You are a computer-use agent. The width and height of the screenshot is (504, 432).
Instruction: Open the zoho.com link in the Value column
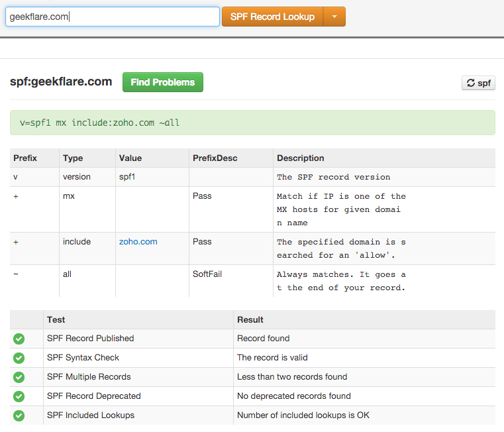138,242
